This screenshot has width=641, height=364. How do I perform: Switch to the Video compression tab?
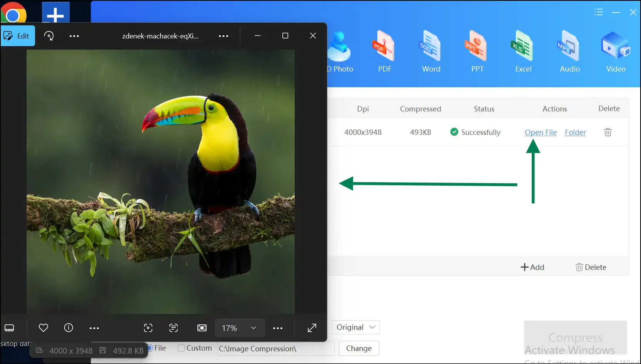click(616, 52)
